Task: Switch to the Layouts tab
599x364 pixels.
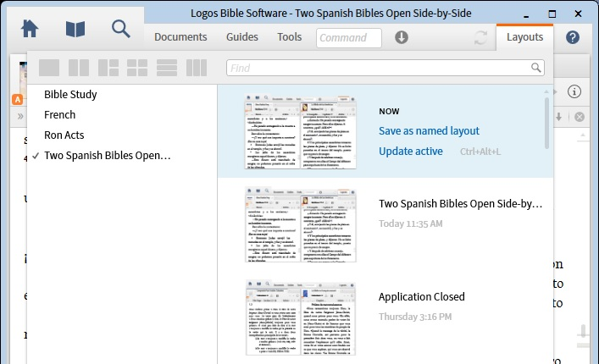Action: 524,37
